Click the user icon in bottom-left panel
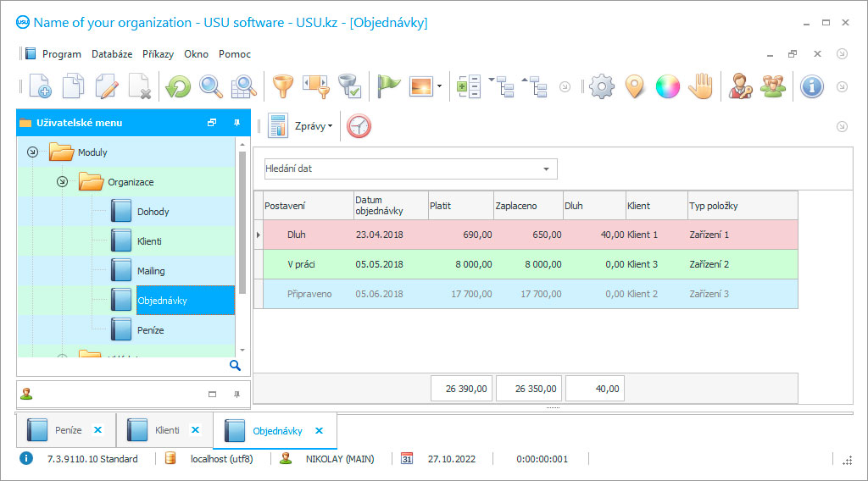This screenshot has height=481, width=868. coord(26,394)
